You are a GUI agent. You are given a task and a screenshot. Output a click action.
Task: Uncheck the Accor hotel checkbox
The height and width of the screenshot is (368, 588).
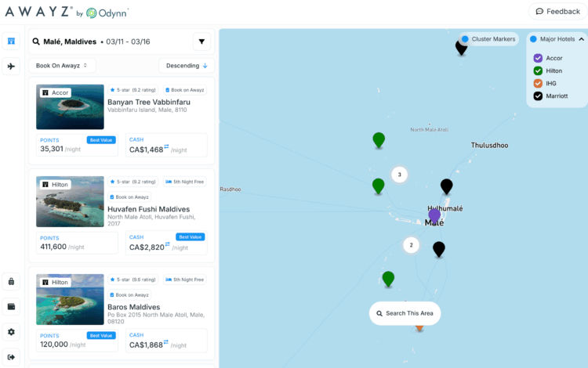(538, 58)
